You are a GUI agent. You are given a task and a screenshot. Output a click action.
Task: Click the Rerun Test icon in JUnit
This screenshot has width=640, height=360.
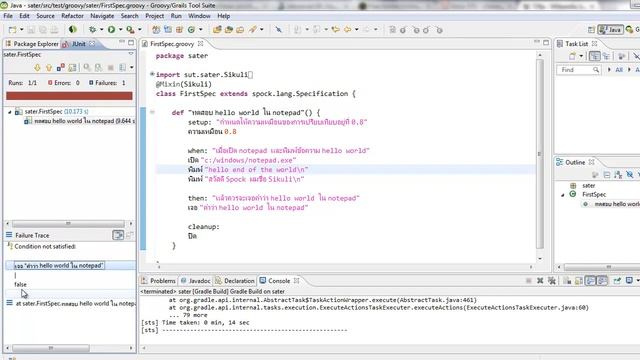pyautogui.click(x=87, y=67)
